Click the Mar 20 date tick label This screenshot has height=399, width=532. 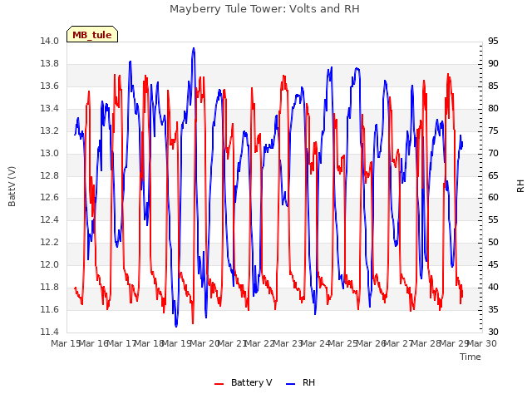coord(205,343)
